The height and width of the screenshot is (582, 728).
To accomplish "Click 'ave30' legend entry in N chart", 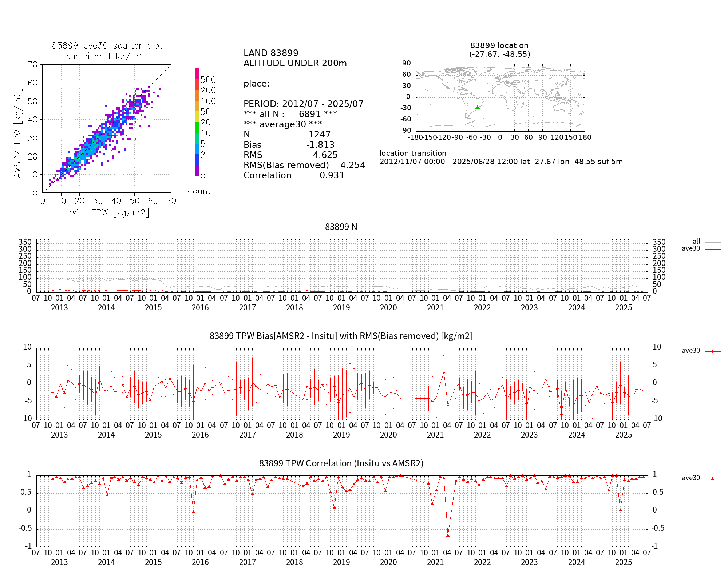I will pos(701,249).
